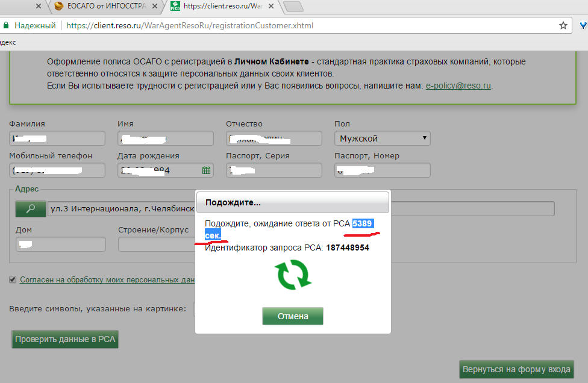The width and height of the screenshot is (588, 383).
Task: Click Проверить данные в РСА button
Action: pyautogui.click(x=65, y=339)
